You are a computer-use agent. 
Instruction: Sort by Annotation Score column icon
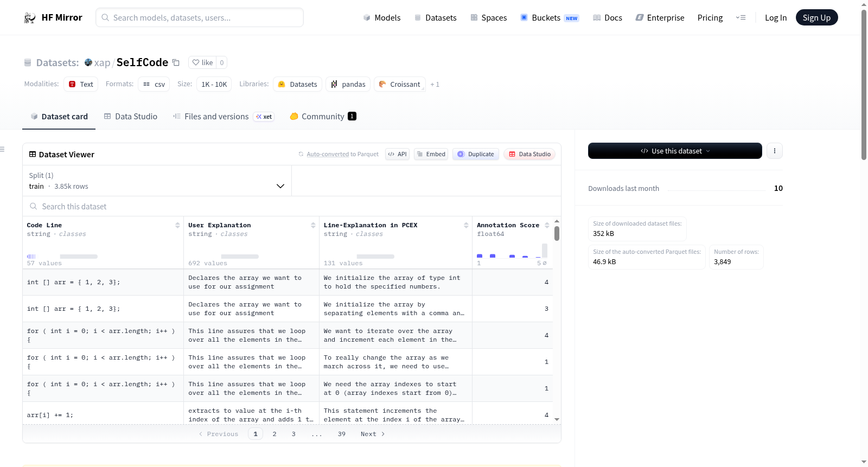(x=547, y=225)
